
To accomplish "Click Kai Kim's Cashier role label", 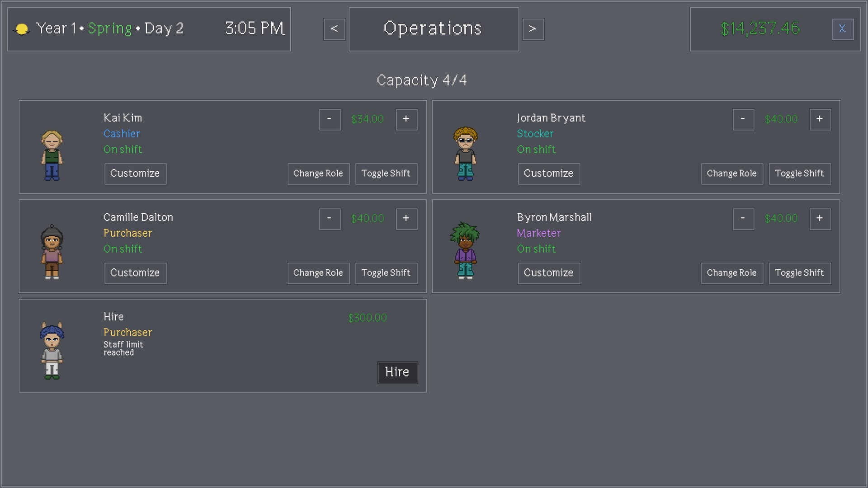I will [122, 134].
